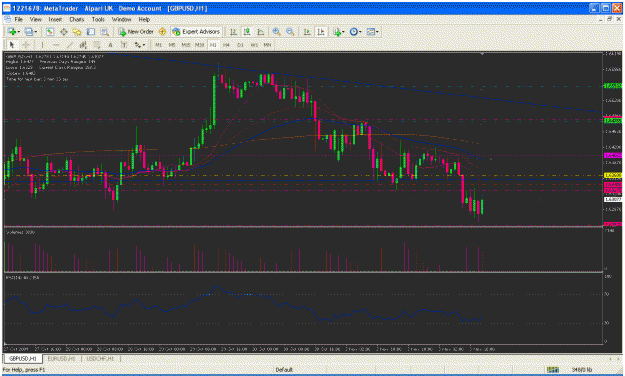Screen dimensions: 625x376
Task: Zoom out on the chart
Action: click(x=290, y=31)
